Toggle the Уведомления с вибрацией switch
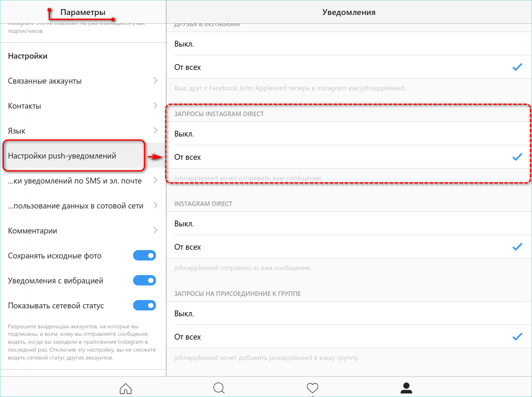The width and height of the screenshot is (532, 397). click(x=144, y=280)
